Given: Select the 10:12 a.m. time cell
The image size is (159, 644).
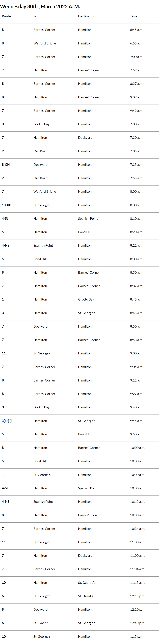Looking at the screenshot, I should (x=137, y=501).
